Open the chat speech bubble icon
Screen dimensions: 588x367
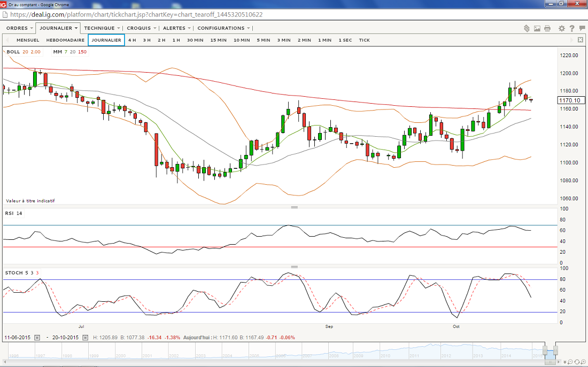[x=582, y=28]
